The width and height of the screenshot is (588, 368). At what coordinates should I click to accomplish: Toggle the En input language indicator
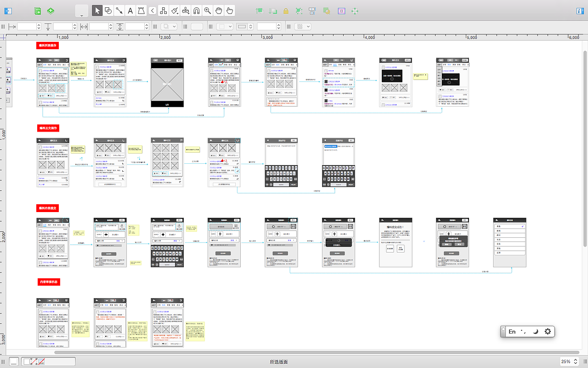(512, 331)
